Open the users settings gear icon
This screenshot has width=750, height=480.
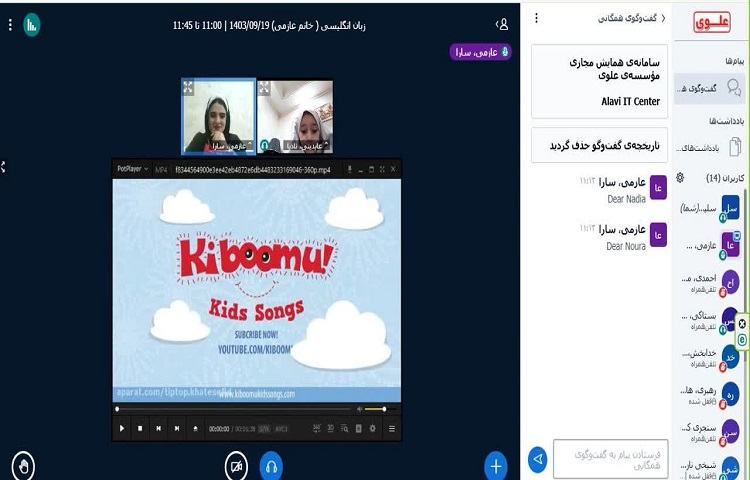[680, 178]
